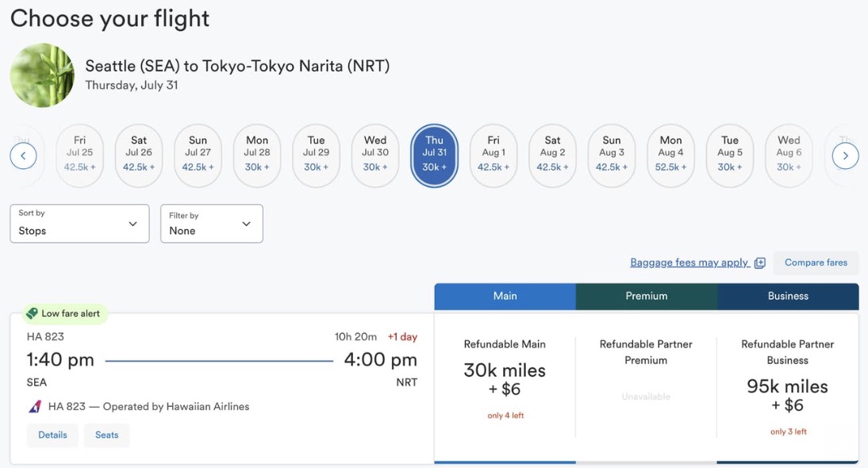Viewport: 868px width, 468px height.
Task: Click the Hawaiian Airlines logo icon
Action: (x=35, y=407)
